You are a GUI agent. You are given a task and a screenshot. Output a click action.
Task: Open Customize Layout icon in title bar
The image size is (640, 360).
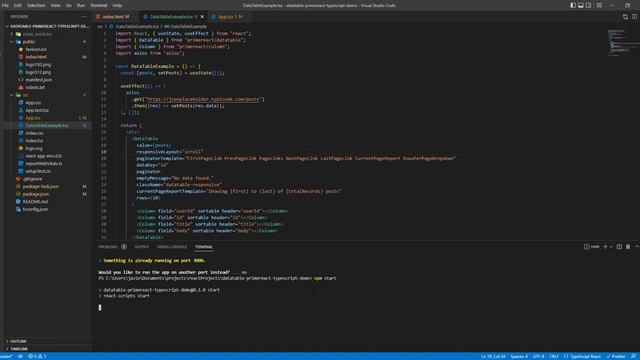click(599, 5)
